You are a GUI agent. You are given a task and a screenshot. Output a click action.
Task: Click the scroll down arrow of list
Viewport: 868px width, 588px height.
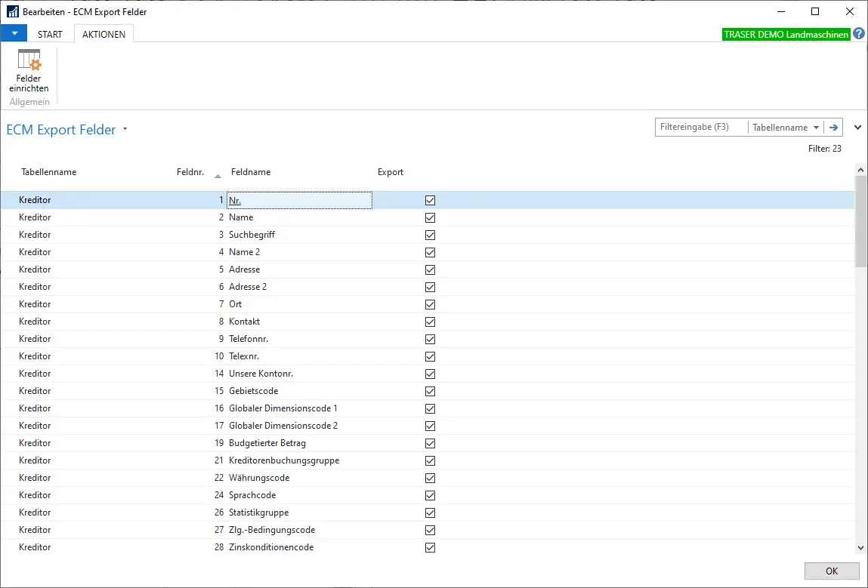(x=860, y=548)
